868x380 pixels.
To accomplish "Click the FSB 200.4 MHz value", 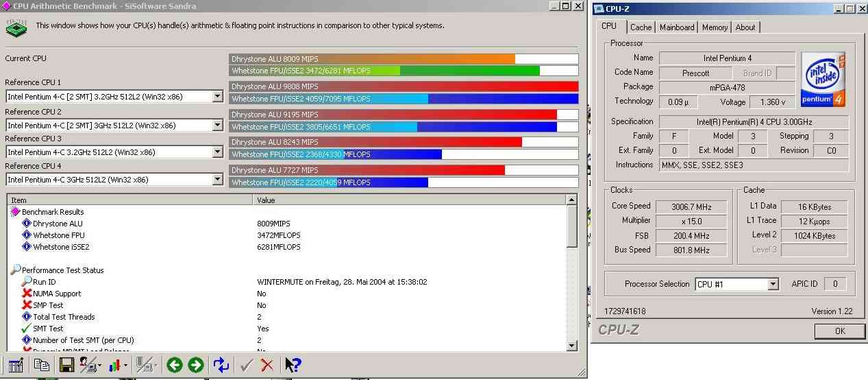I will 690,236.
